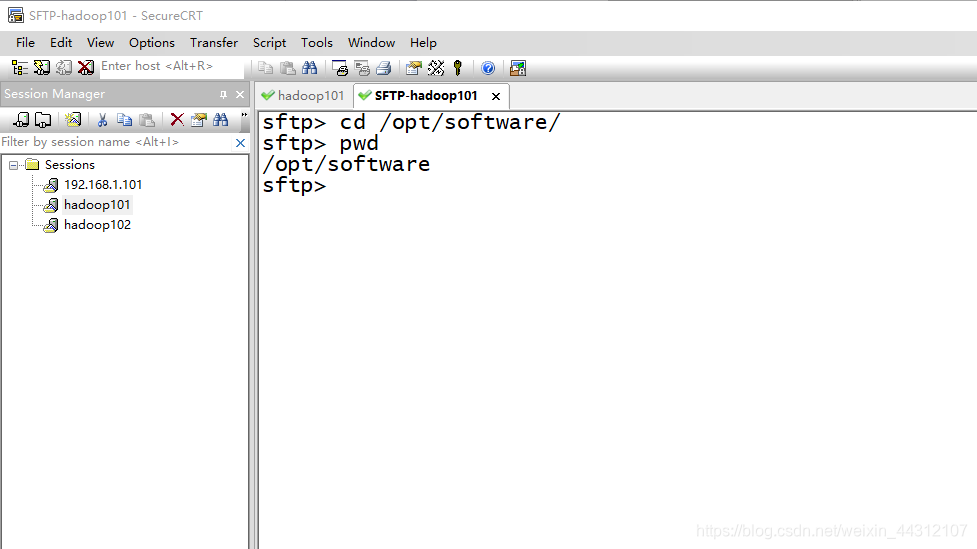This screenshot has height=549, width=977.
Task: Switch to the hadoop101 tab
Action: coord(303,95)
